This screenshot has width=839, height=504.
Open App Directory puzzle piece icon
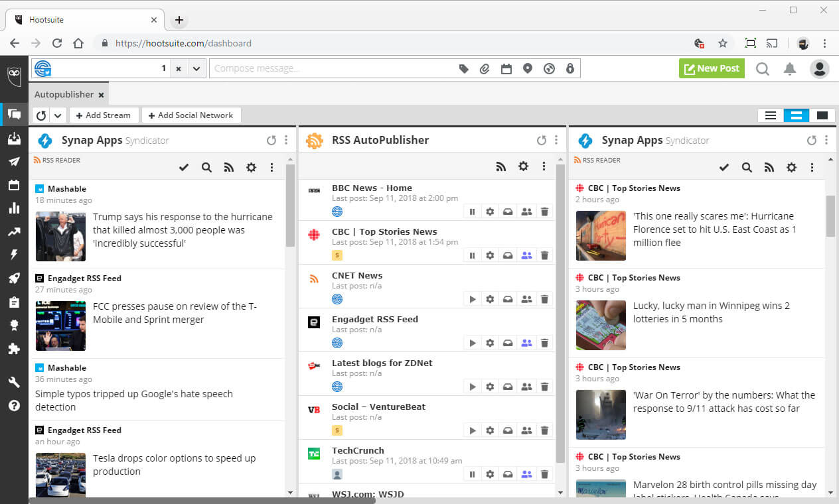point(14,349)
